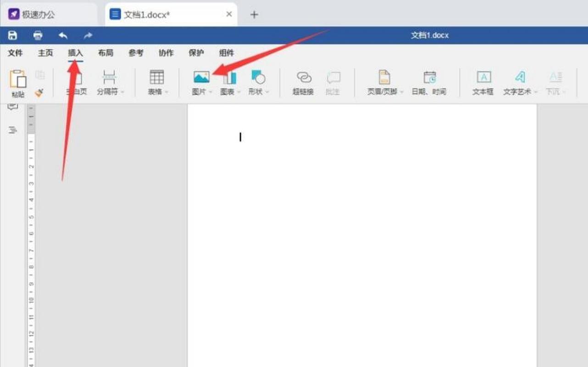The width and height of the screenshot is (588, 367).
Task: Switch to the 组件 tab
Action: [x=227, y=53]
